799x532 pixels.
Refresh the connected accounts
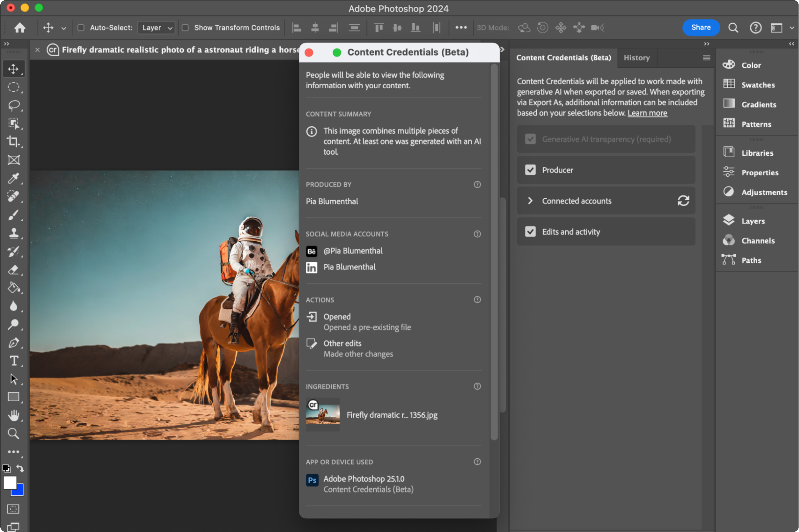(683, 201)
